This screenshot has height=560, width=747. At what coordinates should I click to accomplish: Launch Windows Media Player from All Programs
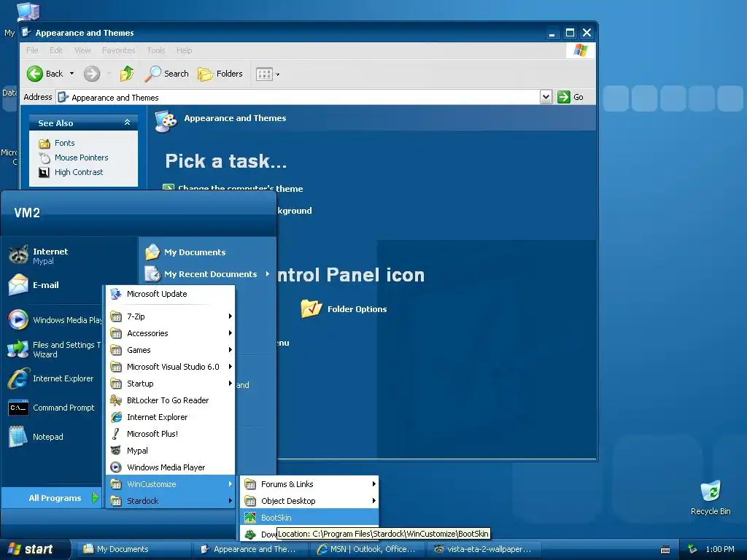171,467
